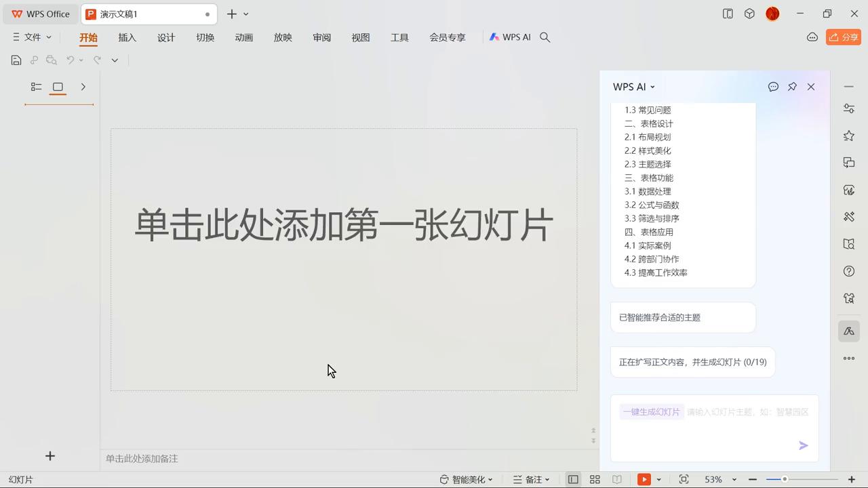This screenshot has height=488, width=868.
Task: Expand the WPS AI title dropdown
Action: (x=652, y=87)
